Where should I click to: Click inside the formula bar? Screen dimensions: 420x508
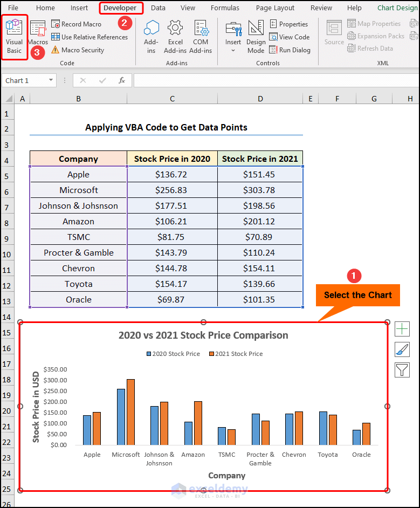[276, 80]
